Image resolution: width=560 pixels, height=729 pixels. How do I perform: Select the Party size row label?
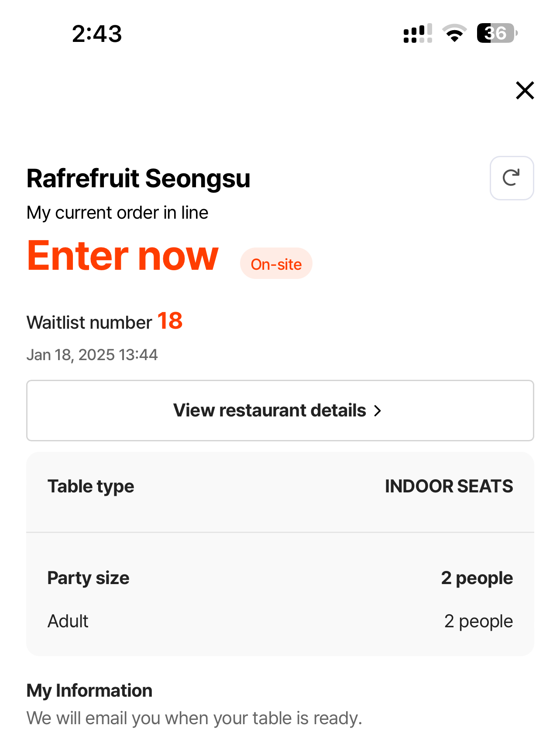coord(88,578)
